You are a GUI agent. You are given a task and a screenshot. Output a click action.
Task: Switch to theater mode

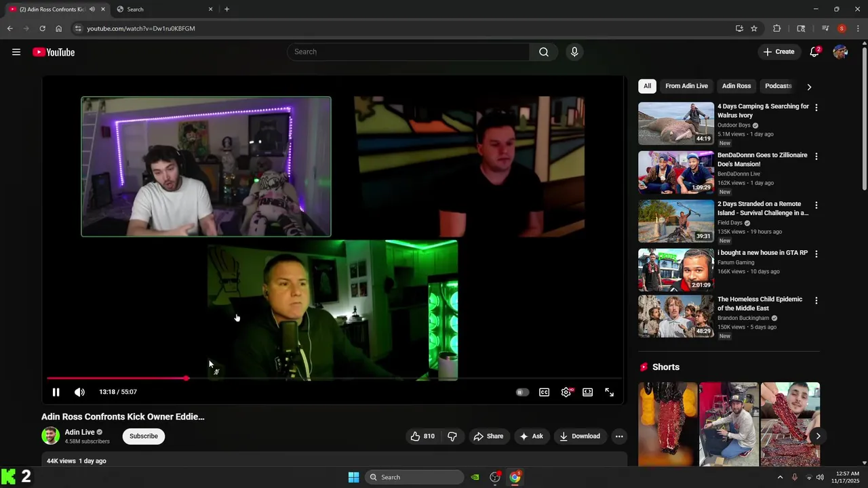(x=588, y=392)
